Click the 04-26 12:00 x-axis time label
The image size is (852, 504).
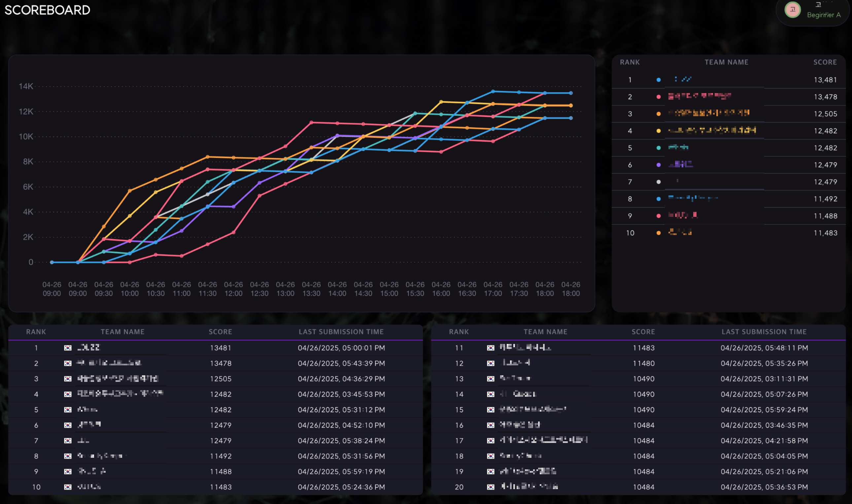233,289
